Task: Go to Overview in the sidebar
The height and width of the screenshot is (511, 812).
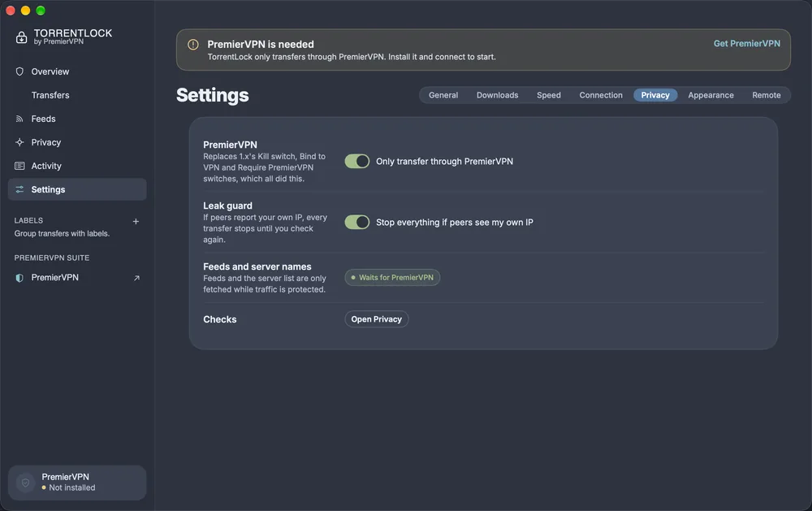Action: (x=77, y=71)
